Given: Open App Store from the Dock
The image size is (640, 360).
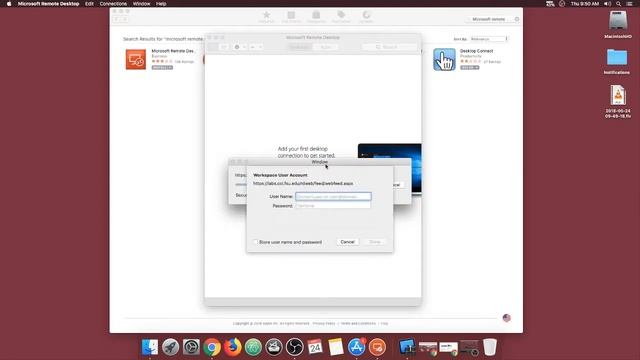Looking at the screenshot, I should (356, 347).
